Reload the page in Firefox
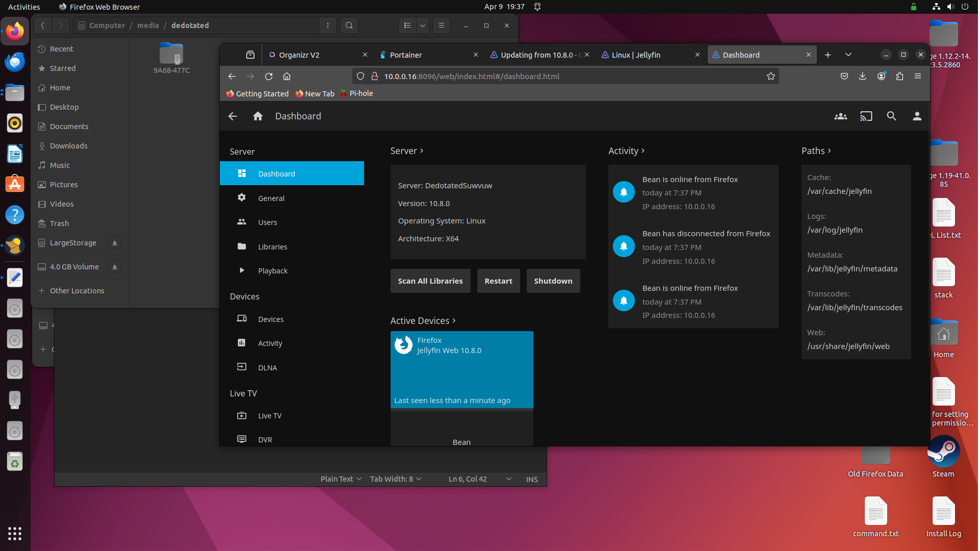Screen dimensions: 980x551 coord(269,76)
